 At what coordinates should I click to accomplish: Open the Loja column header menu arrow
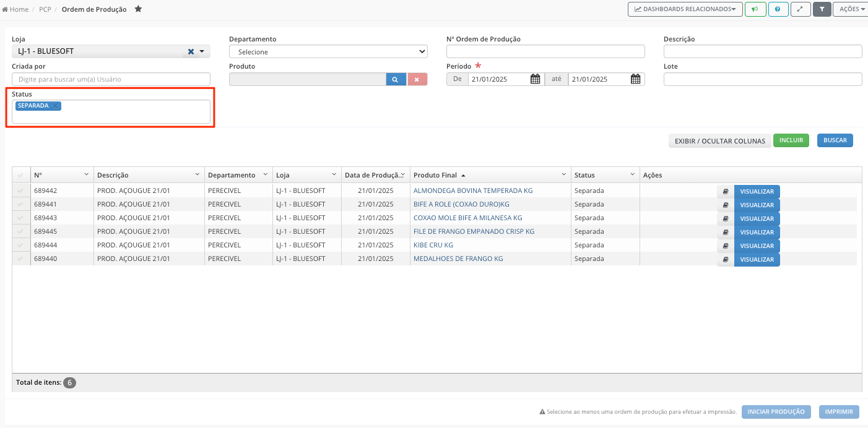pyautogui.click(x=334, y=175)
